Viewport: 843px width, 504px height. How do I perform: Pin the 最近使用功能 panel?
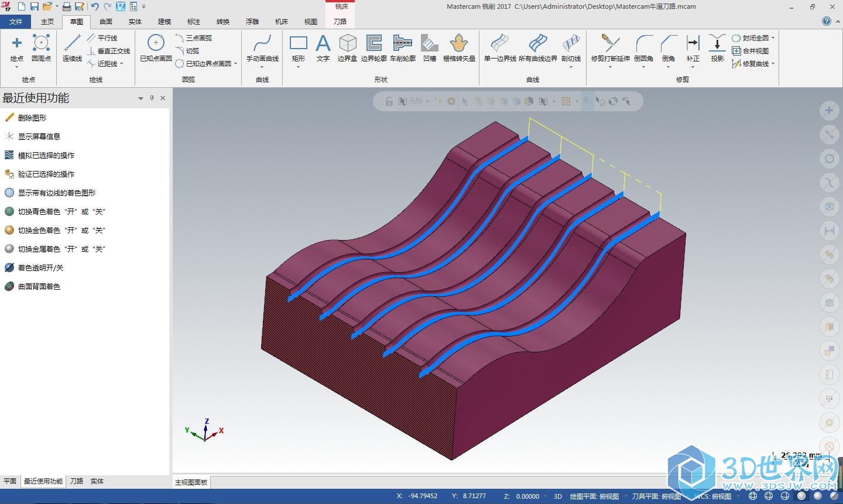(152, 98)
